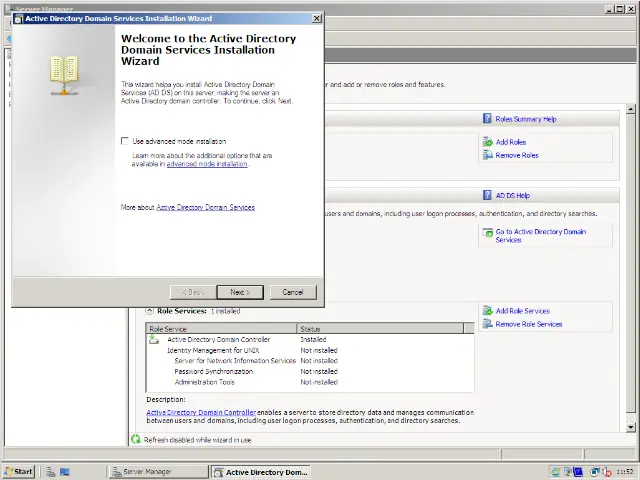This screenshot has height=480, width=640.
Task: Click the AD DS Help icon
Action: coord(487,196)
